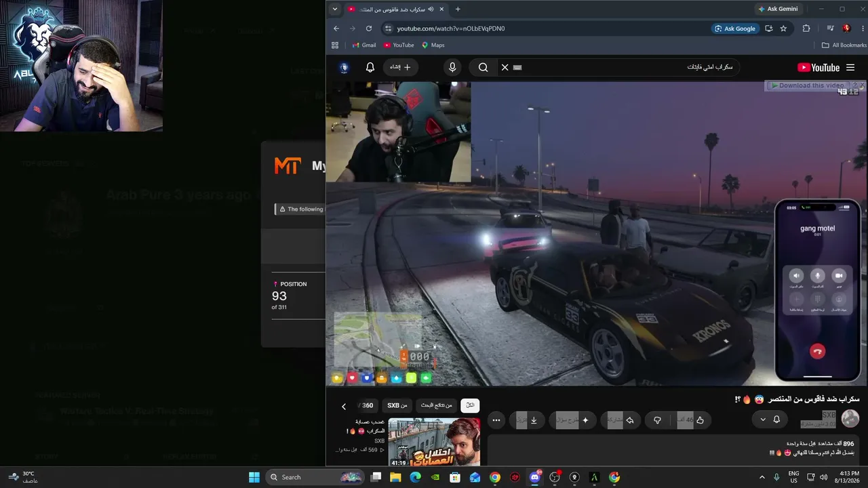Share the video using the arrow button

pos(622,420)
